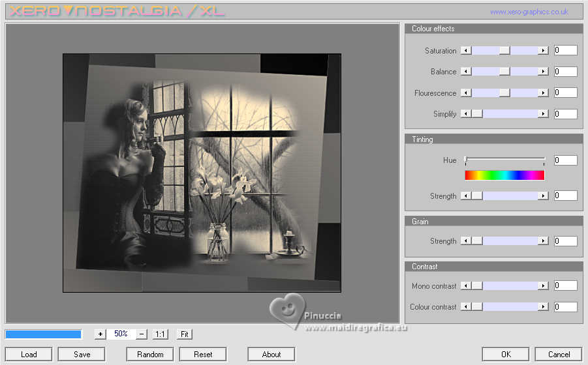Image resolution: width=588 pixels, height=365 pixels.
Task: Click the Tinting Strength right arrow
Action: point(543,196)
